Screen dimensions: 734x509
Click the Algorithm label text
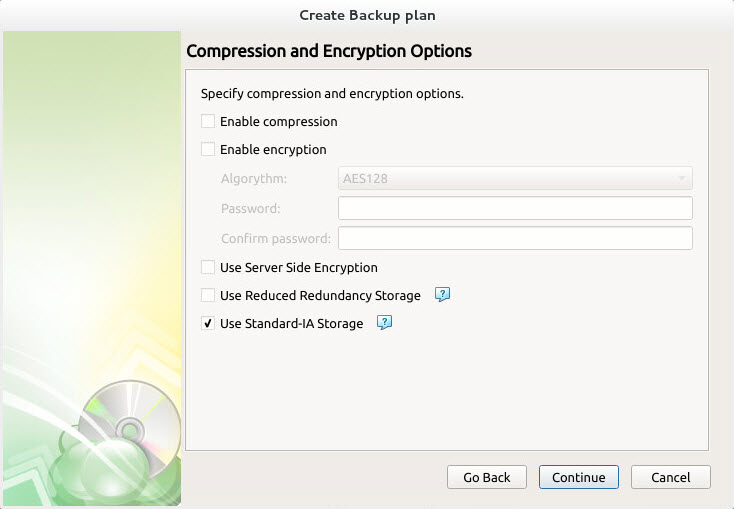pos(253,179)
